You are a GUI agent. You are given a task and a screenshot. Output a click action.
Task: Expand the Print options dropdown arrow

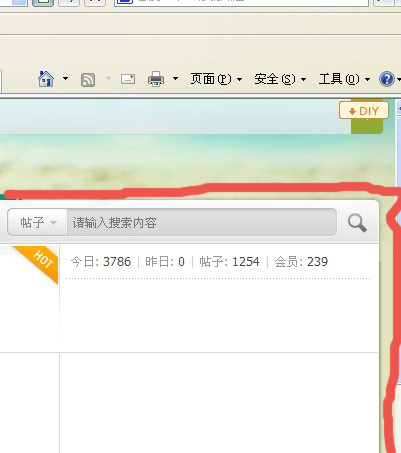(x=175, y=79)
